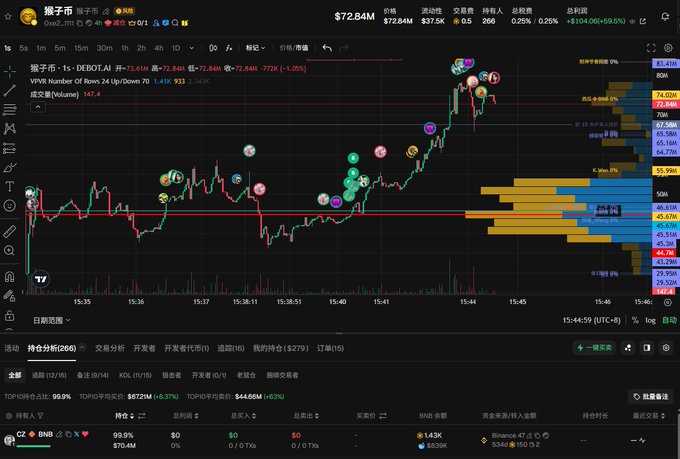
Task: Switch to the 订单(15) tab
Action: 330,348
